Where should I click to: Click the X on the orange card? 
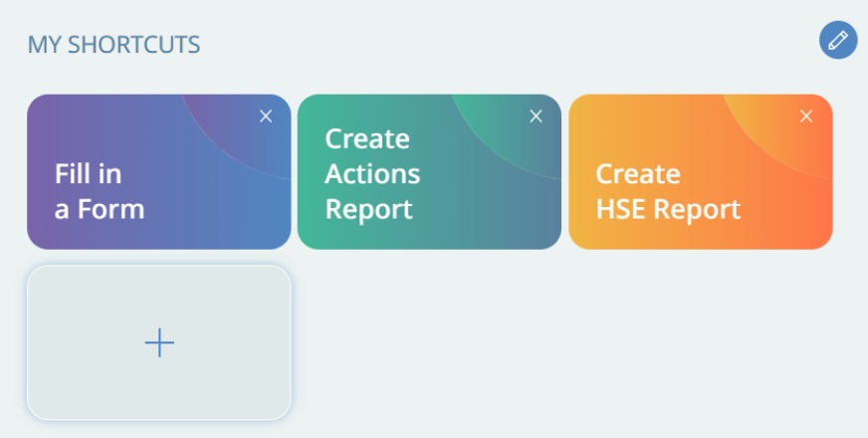806,116
